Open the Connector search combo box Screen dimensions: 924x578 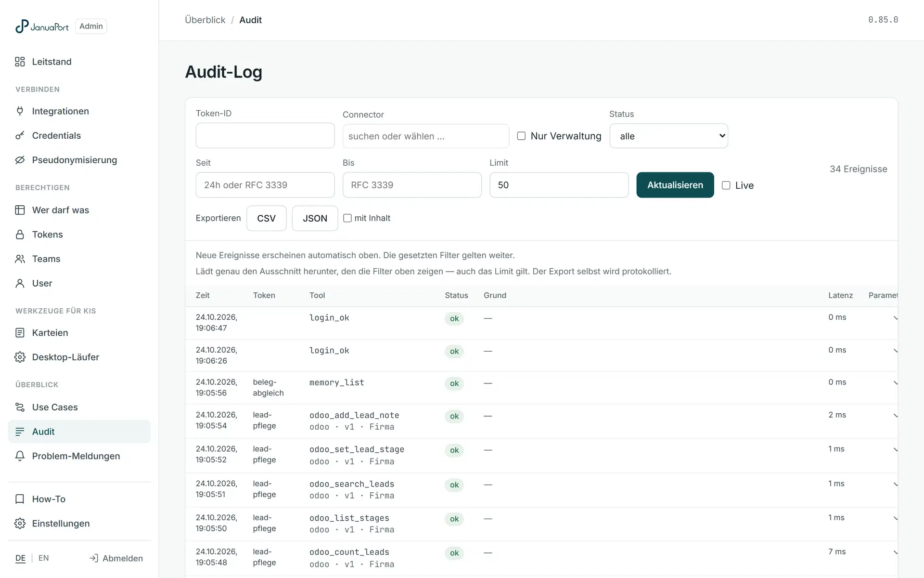point(425,136)
